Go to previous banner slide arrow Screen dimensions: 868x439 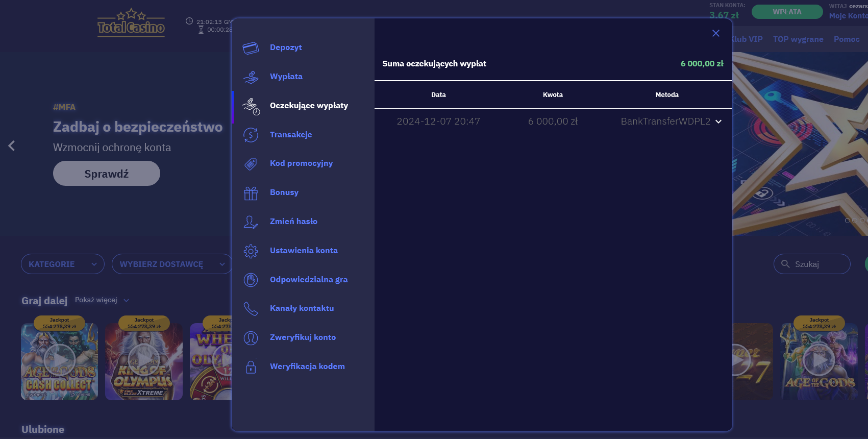point(12,146)
